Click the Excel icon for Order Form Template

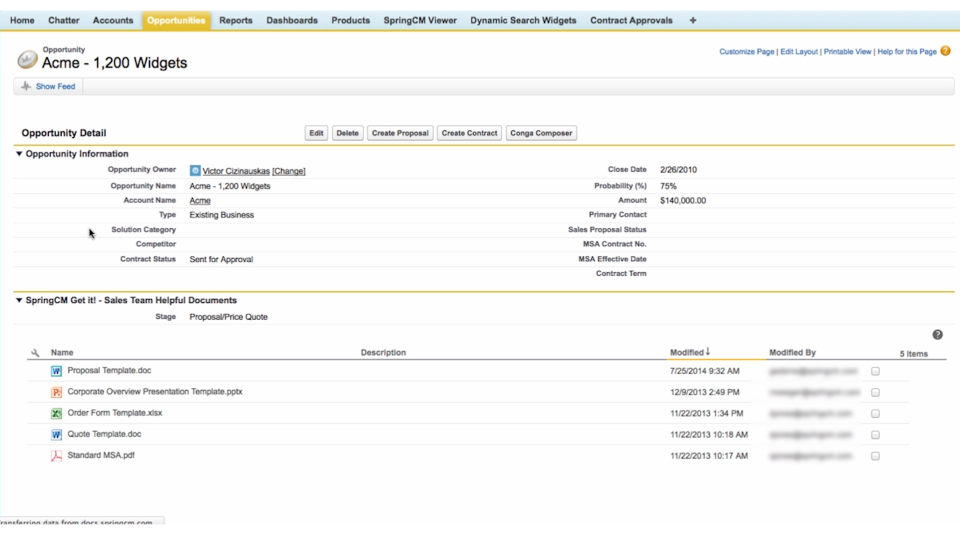click(56, 413)
